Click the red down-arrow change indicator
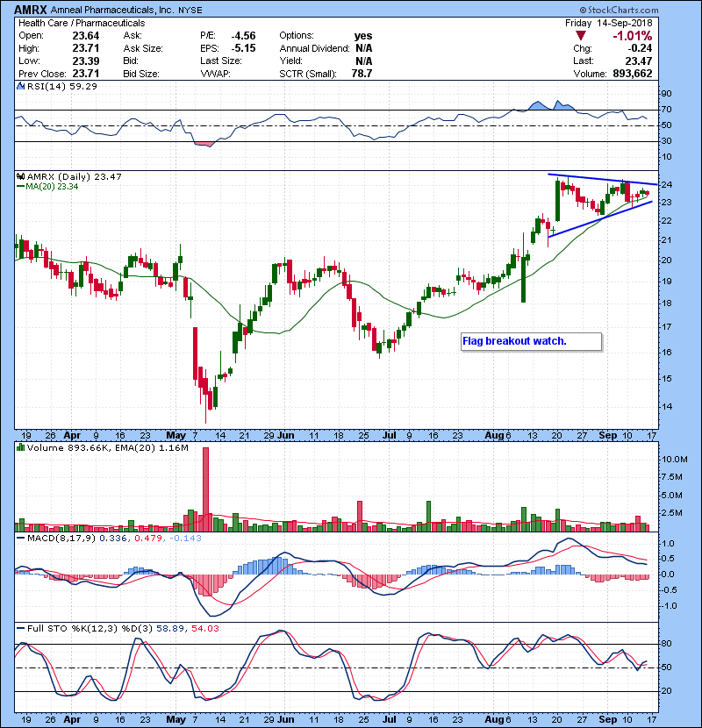702x728 pixels. [580, 36]
